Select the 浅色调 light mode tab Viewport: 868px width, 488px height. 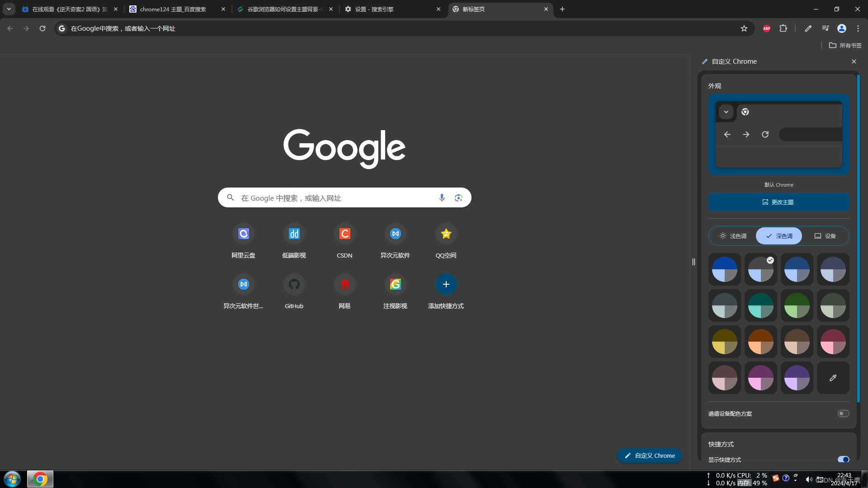coord(733,235)
